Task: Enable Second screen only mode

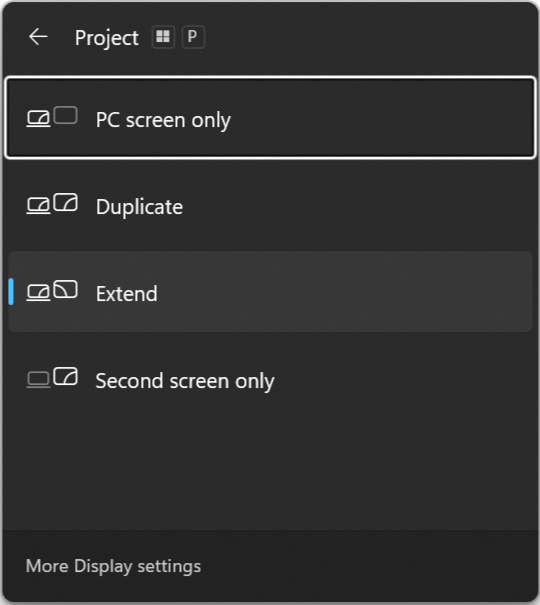Action: point(270,379)
